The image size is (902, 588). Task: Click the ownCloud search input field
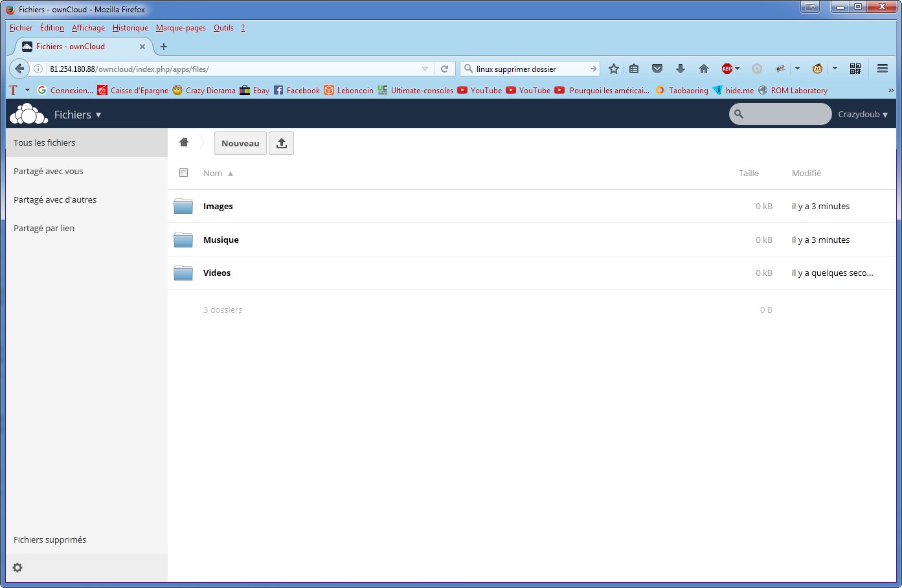coord(786,114)
